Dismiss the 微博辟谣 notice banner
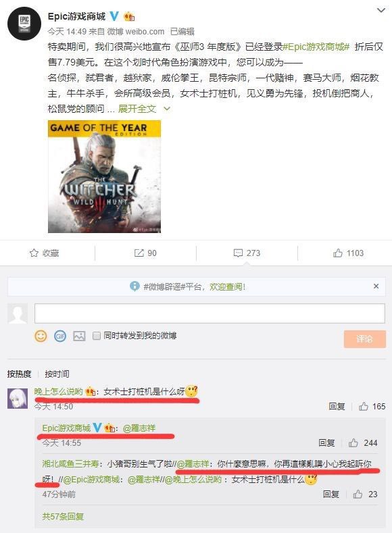Viewport: 392px width, 533px height. (x=376, y=286)
